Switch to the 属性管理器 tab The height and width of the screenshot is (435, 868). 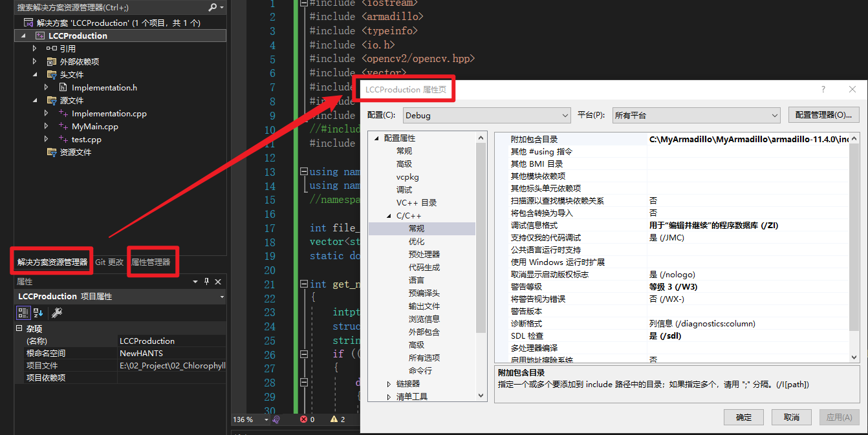(151, 262)
